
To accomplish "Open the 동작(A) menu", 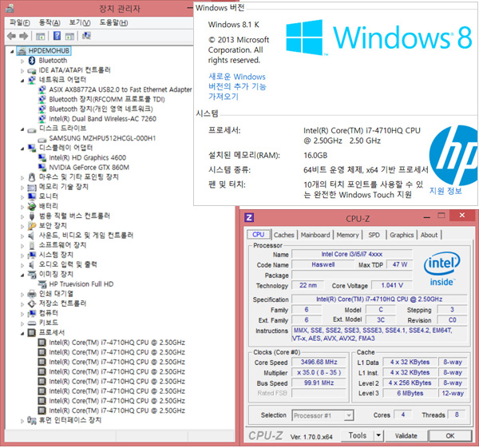I will pos(49,22).
